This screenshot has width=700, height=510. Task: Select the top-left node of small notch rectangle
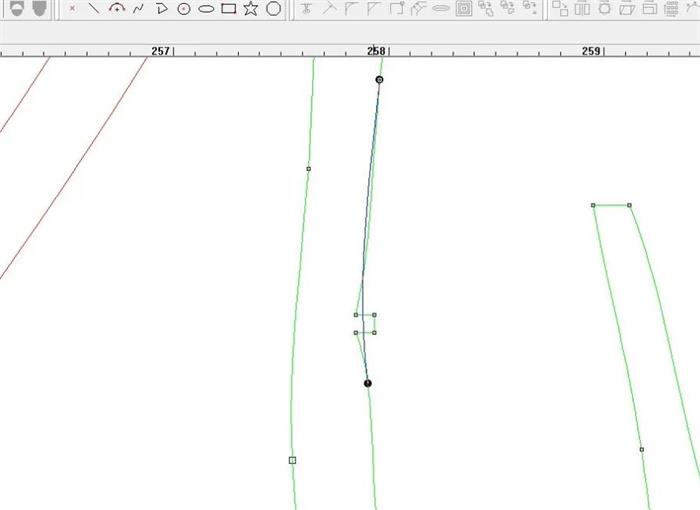click(356, 315)
